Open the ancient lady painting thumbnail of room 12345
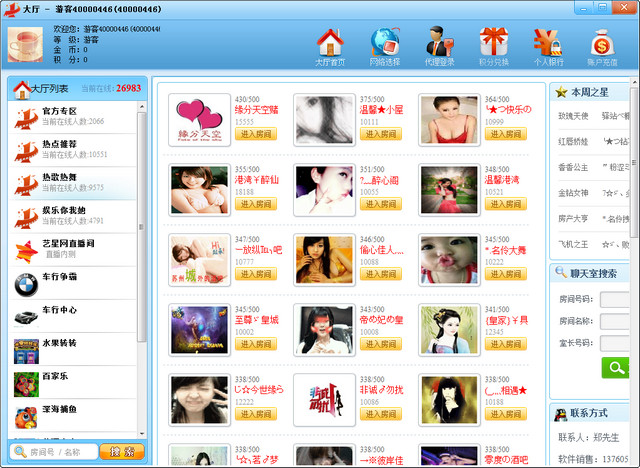The width and height of the screenshot is (640, 468). (x=449, y=330)
